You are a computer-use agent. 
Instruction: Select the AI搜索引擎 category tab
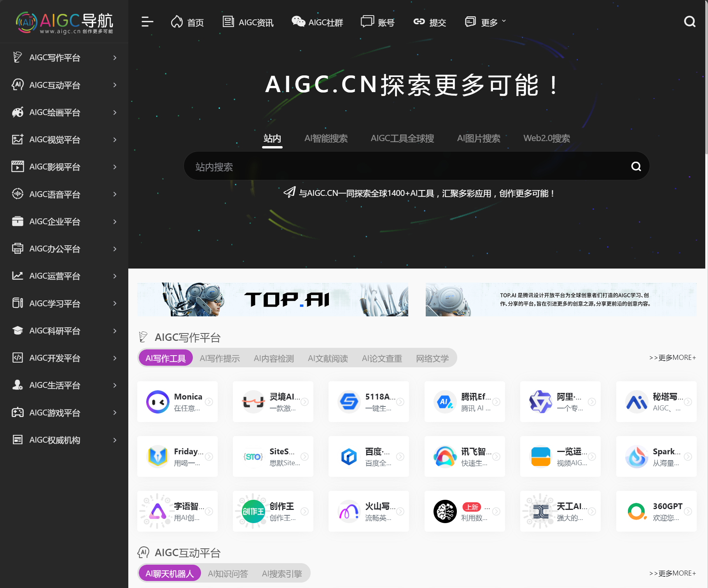coord(282,574)
